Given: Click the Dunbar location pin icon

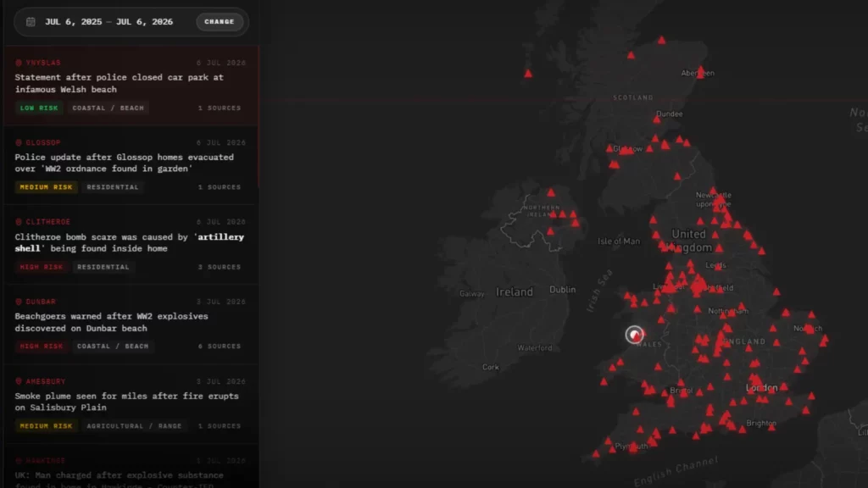Looking at the screenshot, I should coord(19,302).
